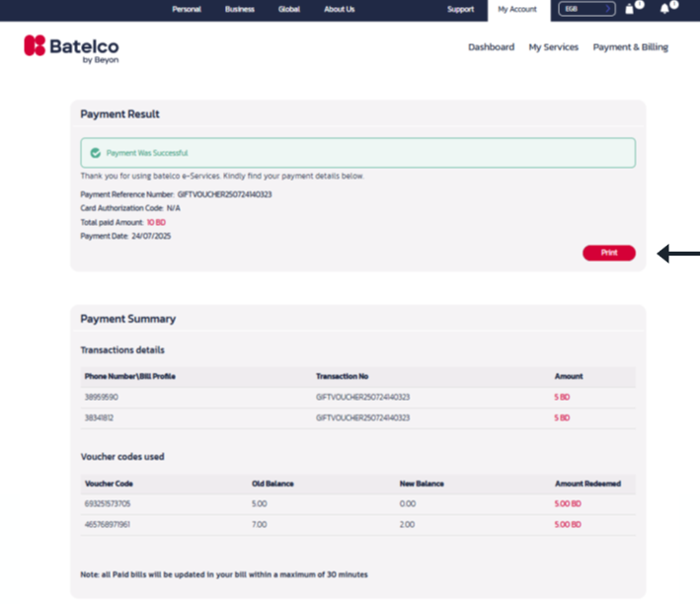This screenshot has height=604, width=700.
Task: Click the 5 BD amount for 38341812
Action: [562, 417]
